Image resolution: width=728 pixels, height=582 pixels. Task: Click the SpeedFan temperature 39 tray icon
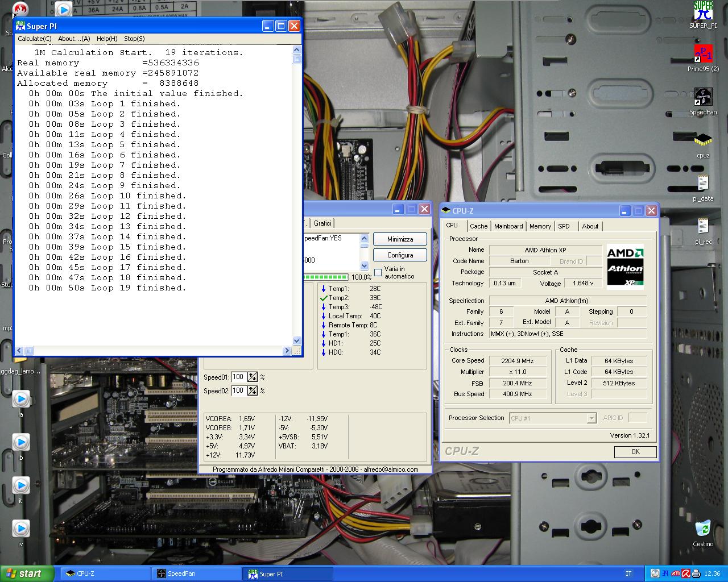tap(665, 573)
